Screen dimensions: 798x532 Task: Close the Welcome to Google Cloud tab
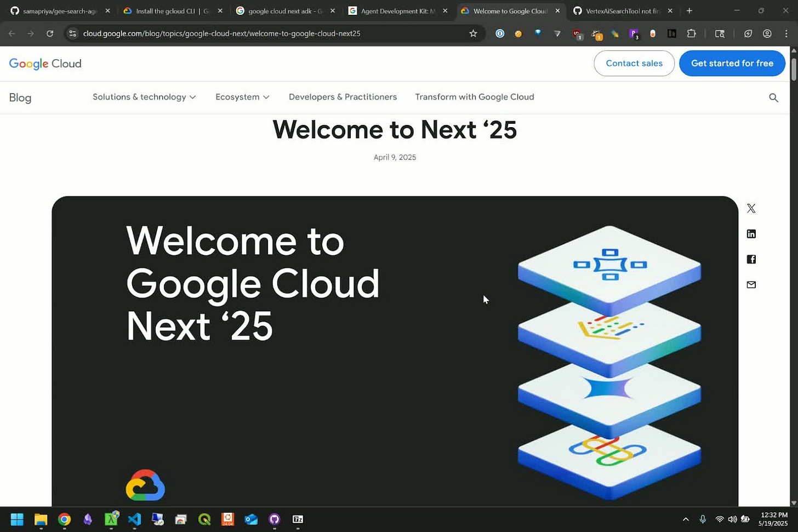[557, 11]
